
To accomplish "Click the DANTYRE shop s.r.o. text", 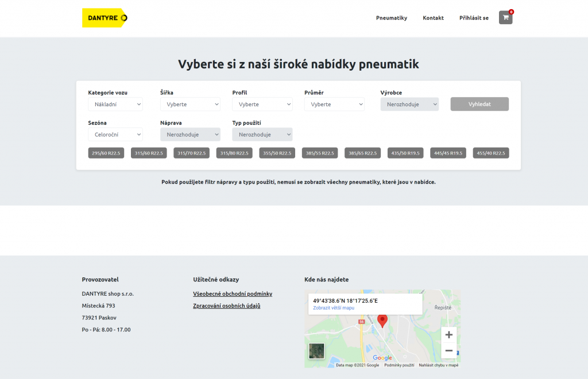I will point(107,294).
